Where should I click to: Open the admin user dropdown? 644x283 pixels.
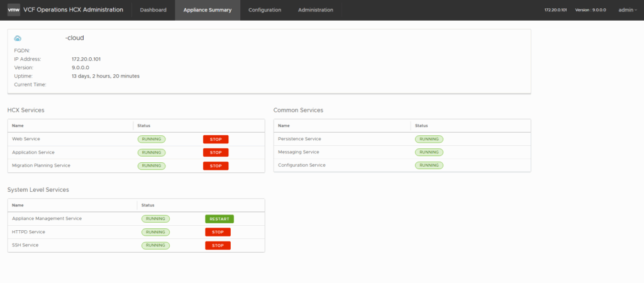[x=627, y=10]
